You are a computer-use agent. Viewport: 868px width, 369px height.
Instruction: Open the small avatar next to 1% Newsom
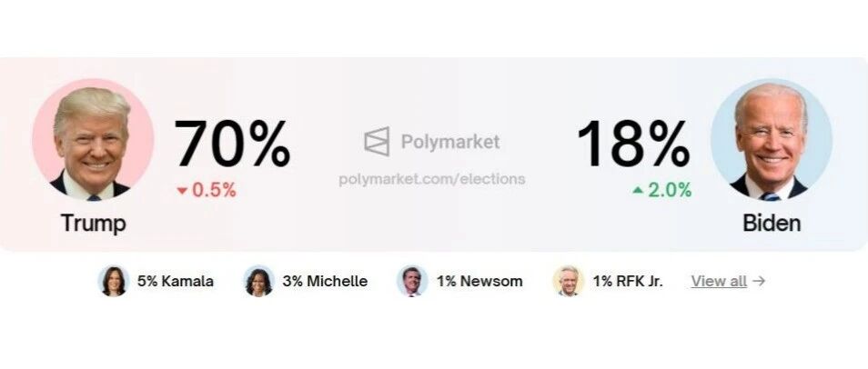(x=412, y=281)
